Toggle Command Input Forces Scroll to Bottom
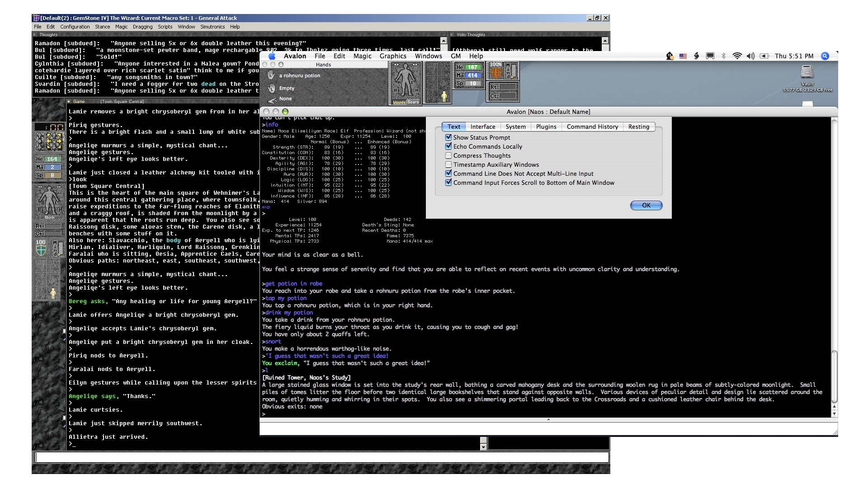This screenshot has width=868, height=488. pyautogui.click(x=448, y=183)
